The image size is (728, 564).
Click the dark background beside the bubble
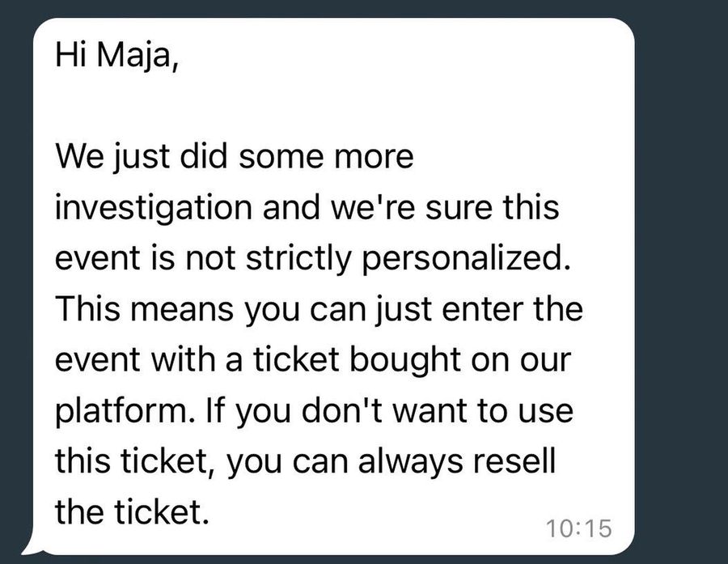(681, 278)
